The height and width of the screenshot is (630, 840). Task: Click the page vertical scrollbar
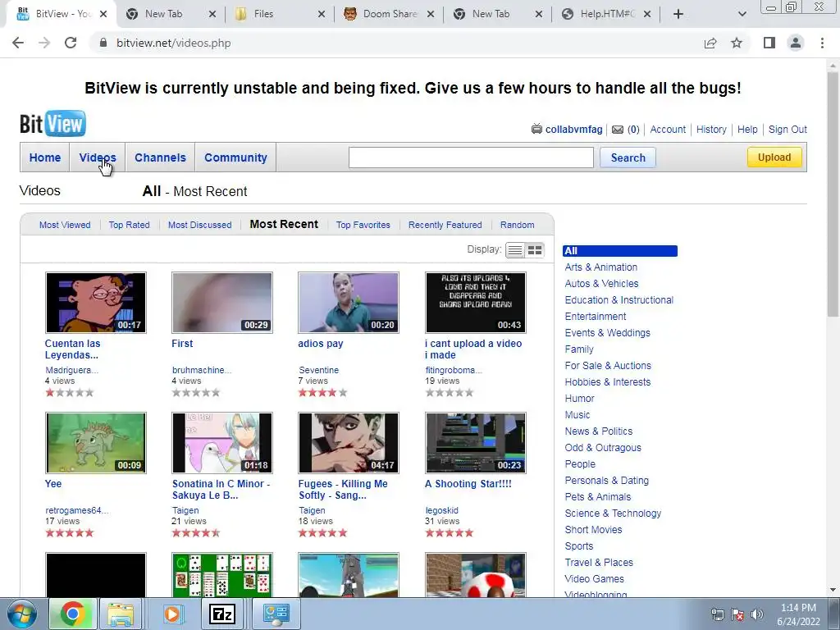click(833, 193)
